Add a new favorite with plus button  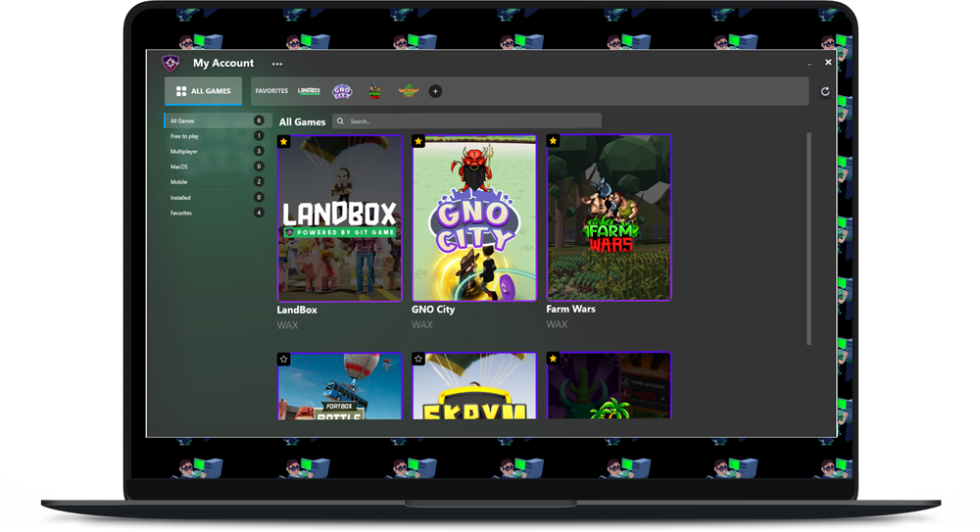(435, 91)
